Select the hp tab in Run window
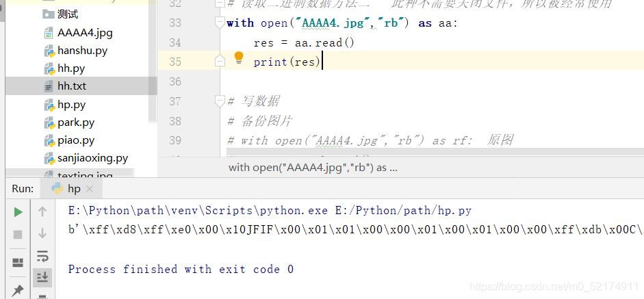 71,189
